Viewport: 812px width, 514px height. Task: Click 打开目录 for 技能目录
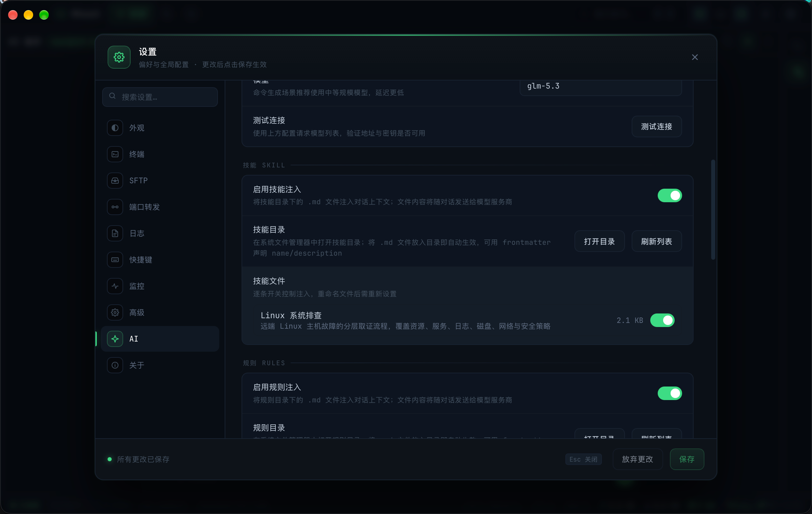click(x=600, y=241)
